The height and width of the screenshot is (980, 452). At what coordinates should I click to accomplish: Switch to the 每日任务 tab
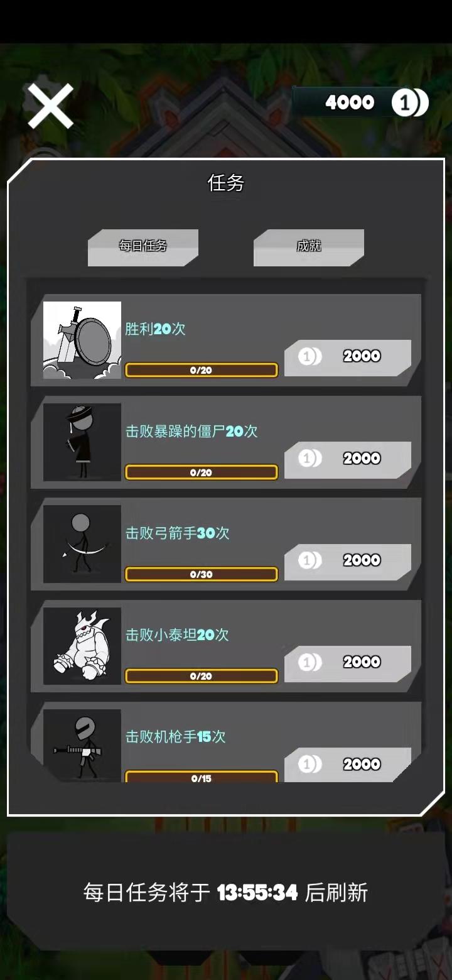coord(143,247)
